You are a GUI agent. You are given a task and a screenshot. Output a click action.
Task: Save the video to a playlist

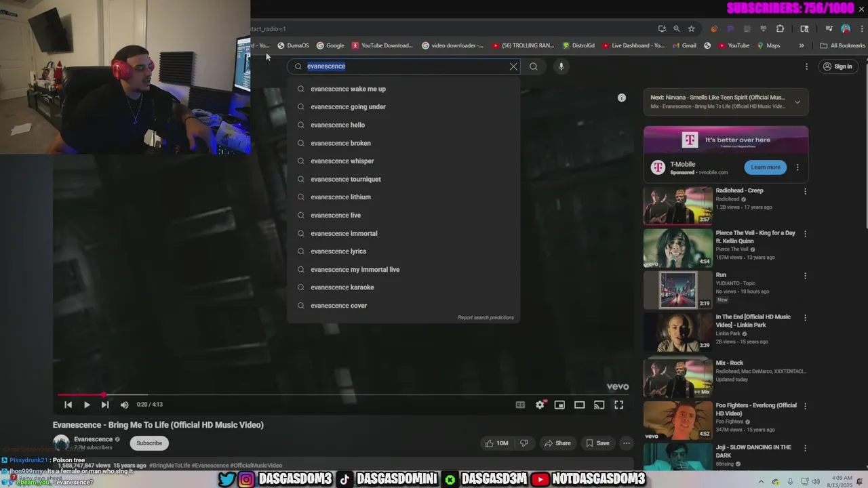click(x=597, y=443)
